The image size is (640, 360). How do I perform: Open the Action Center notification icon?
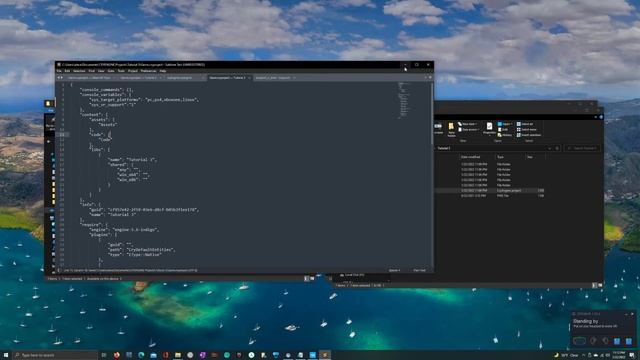point(632,355)
